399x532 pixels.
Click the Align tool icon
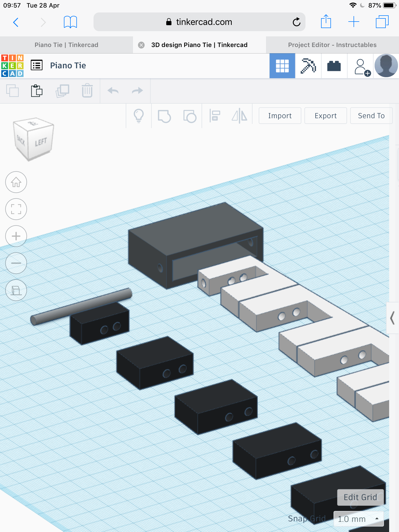click(215, 116)
